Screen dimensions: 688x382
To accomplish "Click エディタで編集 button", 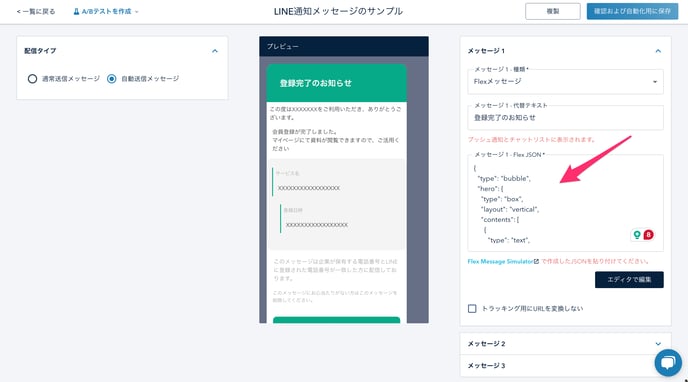I will point(629,280).
